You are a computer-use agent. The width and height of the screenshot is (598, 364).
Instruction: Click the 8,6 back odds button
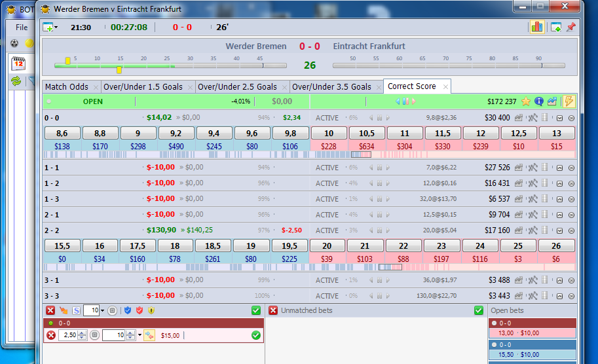62,133
